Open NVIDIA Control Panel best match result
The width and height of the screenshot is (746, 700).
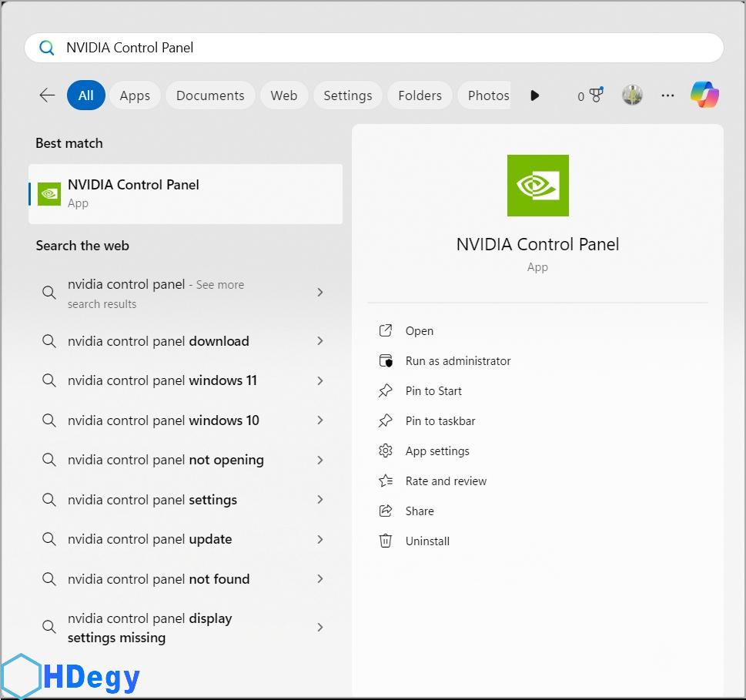click(185, 193)
